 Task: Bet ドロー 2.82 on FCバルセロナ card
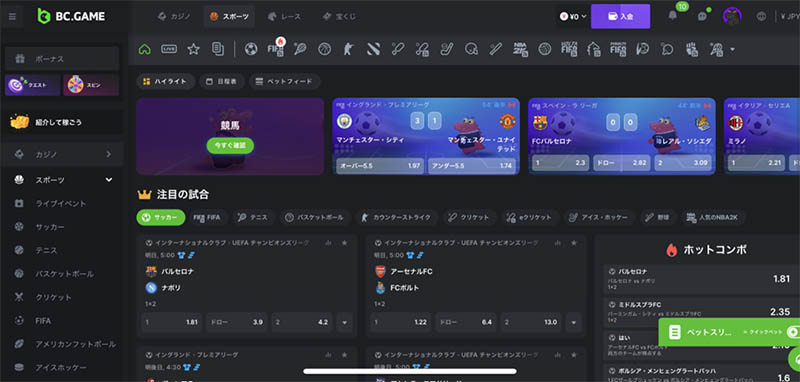click(x=622, y=164)
